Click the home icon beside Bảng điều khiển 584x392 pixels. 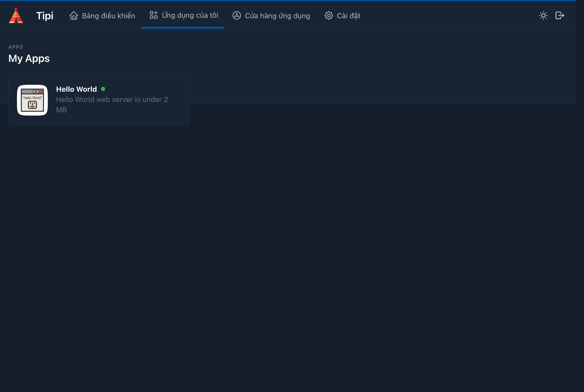[74, 16]
